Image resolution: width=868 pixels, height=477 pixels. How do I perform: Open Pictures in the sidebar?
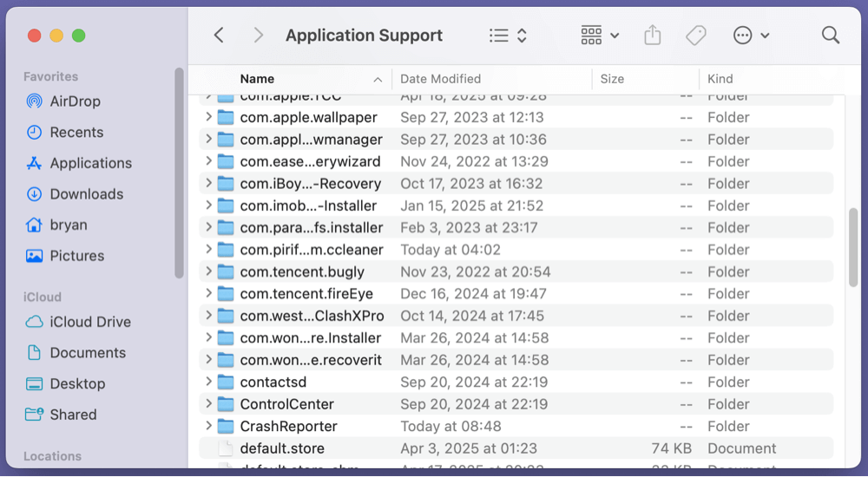65,256
